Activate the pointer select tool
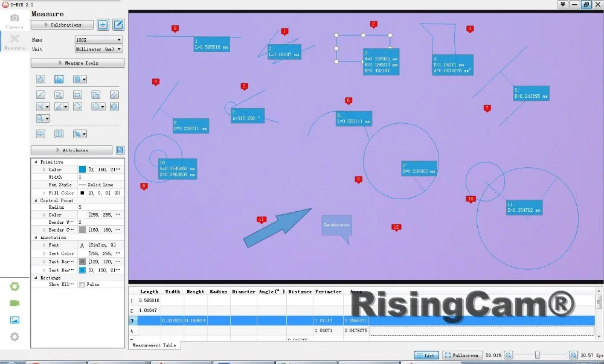Viewport: 604px width, 364px height. click(59, 79)
